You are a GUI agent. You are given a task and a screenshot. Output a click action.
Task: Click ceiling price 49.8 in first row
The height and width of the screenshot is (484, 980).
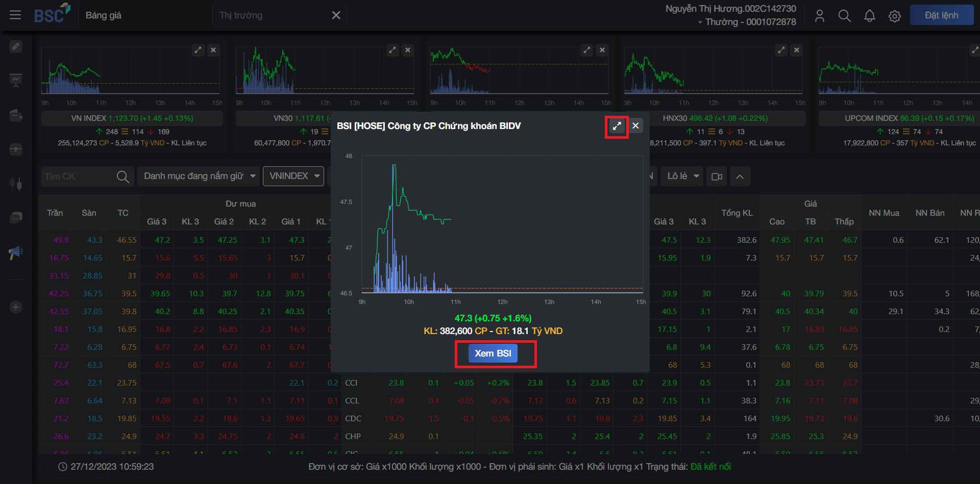pyautogui.click(x=61, y=240)
